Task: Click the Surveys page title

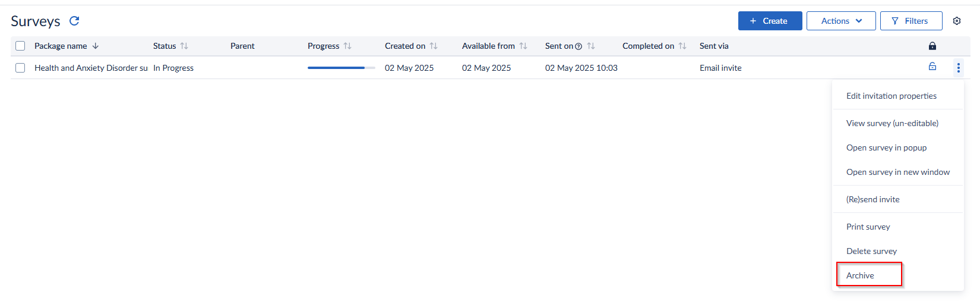Action: click(36, 21)
